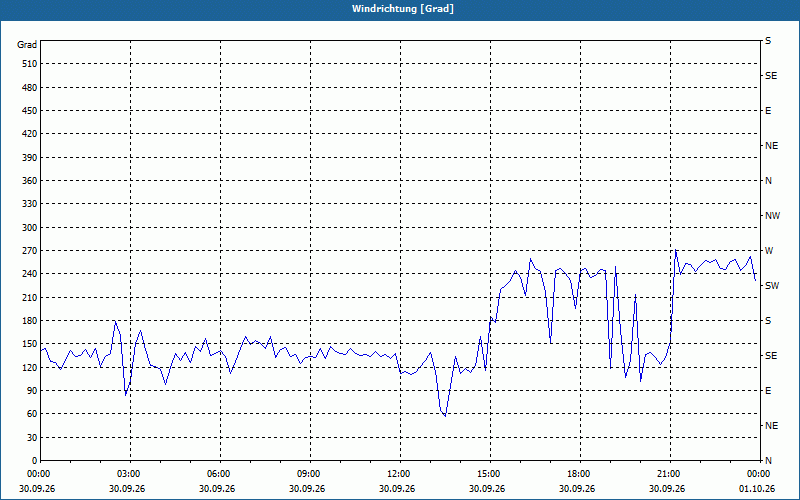Click the 0 degree scale label
The height and width of the screenshot is (500, 800).
(x=34, y=461)
